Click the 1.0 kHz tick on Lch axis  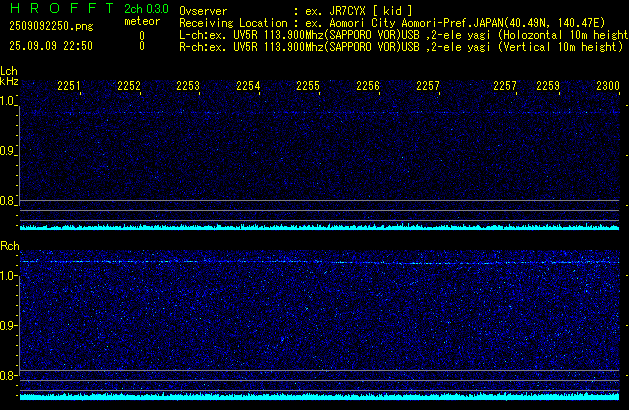tap(8, 101)
